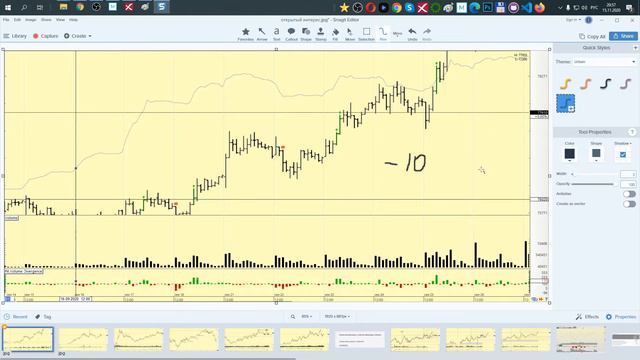Open the Sign in dropdown

tap(573, 20)
